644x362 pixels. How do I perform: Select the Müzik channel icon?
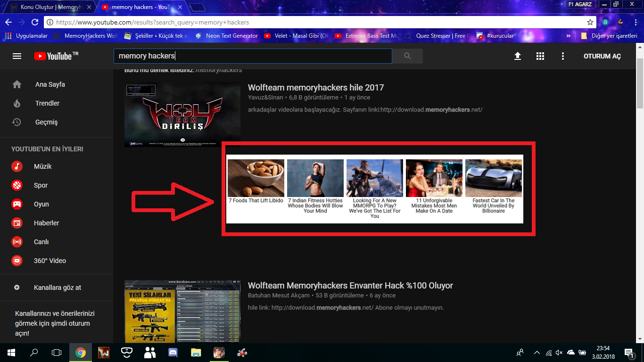[17, 166]
